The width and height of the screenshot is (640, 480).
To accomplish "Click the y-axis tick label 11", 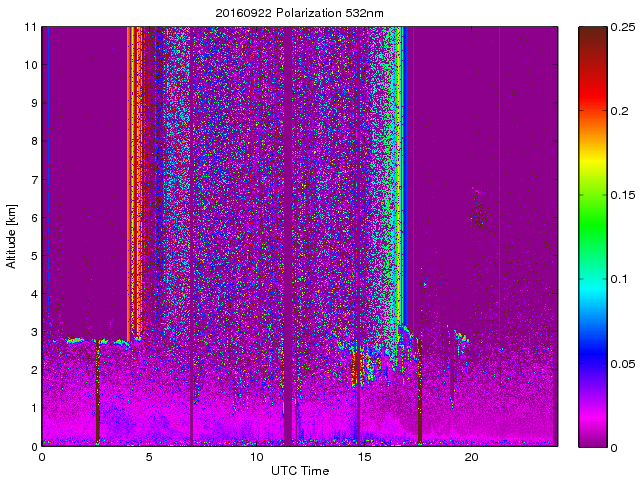I will [31, 27].
